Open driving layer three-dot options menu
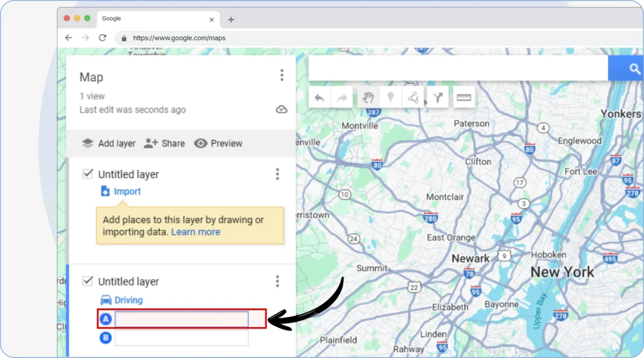The width and height of the screenshot is (644, 358). [x=277, y=281]
